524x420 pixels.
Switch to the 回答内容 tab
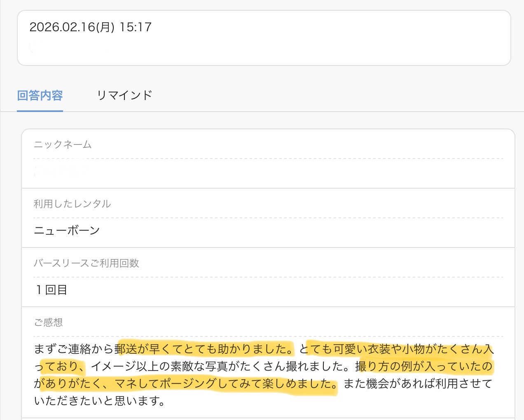coord(40,96)
